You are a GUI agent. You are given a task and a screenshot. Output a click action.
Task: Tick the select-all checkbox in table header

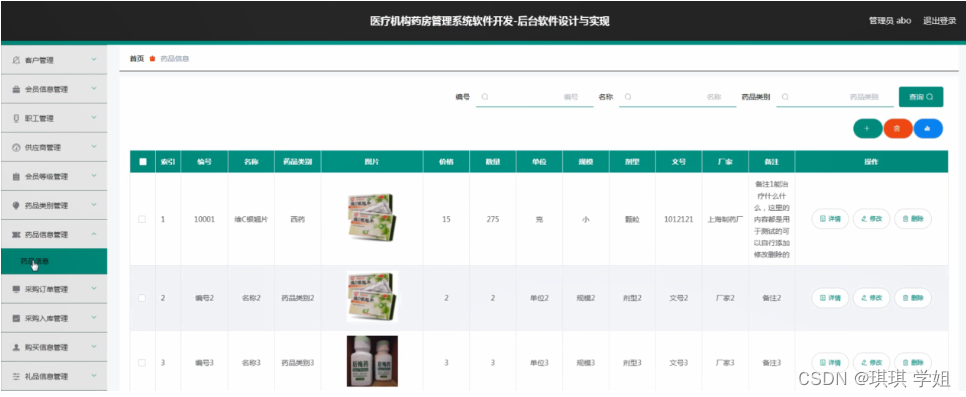[143, 162]
